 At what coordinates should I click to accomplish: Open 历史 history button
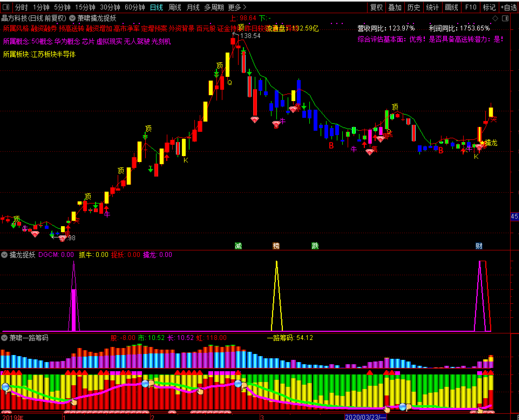(414, 7)
